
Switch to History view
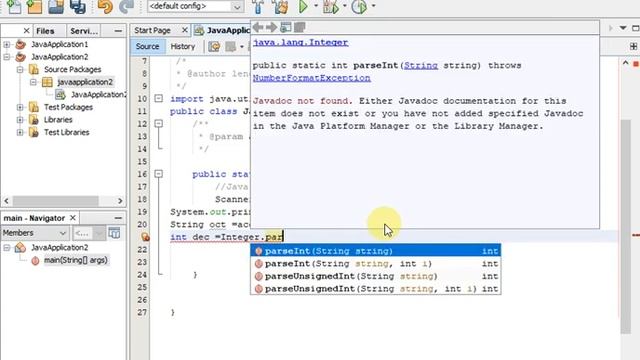click(x=182, y=46)
